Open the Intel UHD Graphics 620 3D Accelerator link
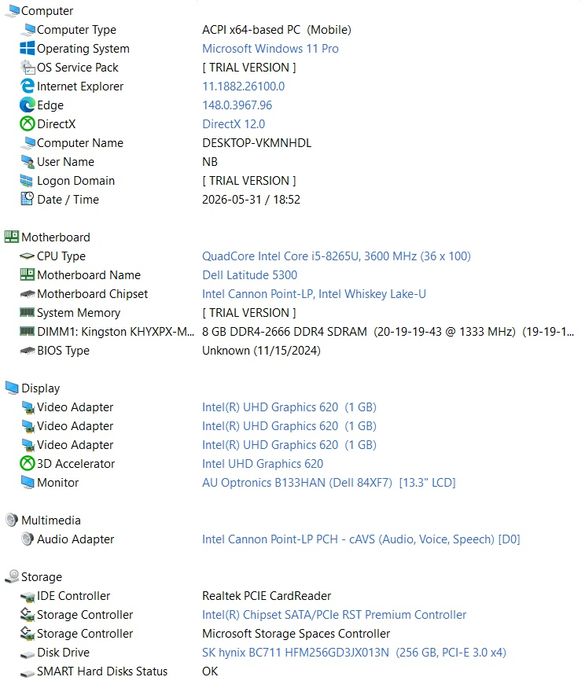The width and height of the screenshot is (585, 699). [263, 464]
